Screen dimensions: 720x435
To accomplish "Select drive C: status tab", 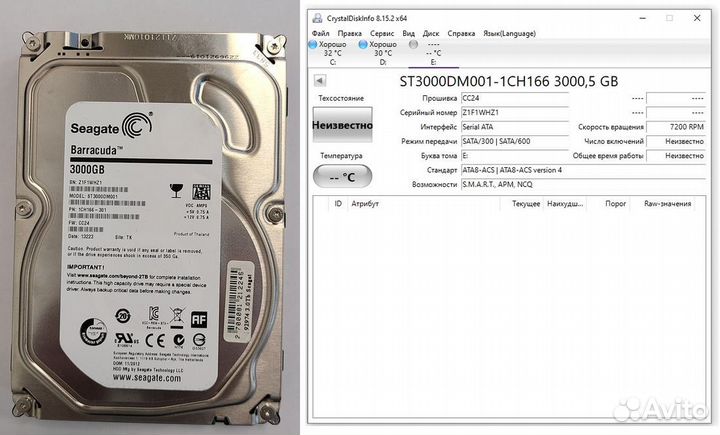I will [332, 53].
